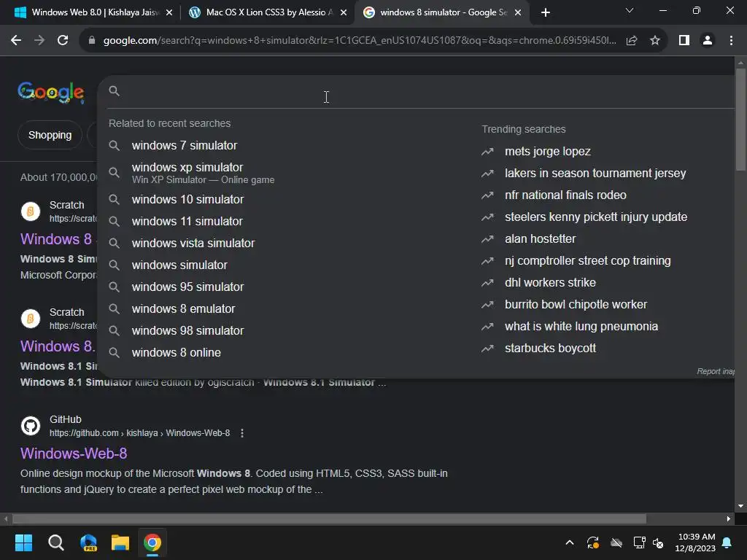Click the magnifier icon in search box
Image resolution: width=747 pixels, height=560 pixels.
(x=114, y=90)
